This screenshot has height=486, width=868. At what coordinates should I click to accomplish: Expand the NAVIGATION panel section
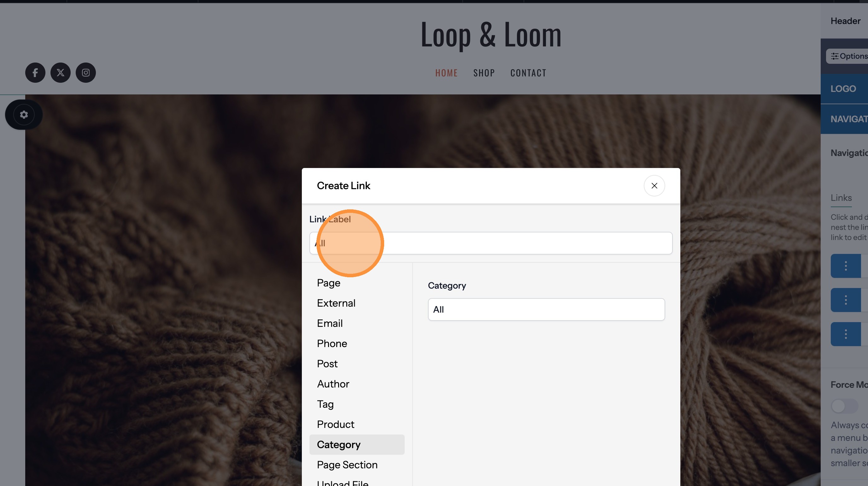click(x=848, y=119)
